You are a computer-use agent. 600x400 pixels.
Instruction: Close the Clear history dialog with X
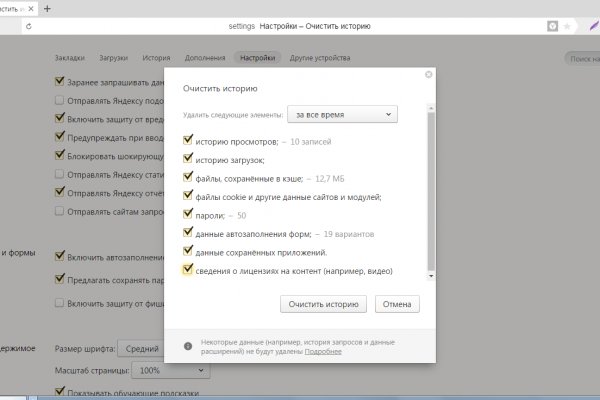coord(428,75)
